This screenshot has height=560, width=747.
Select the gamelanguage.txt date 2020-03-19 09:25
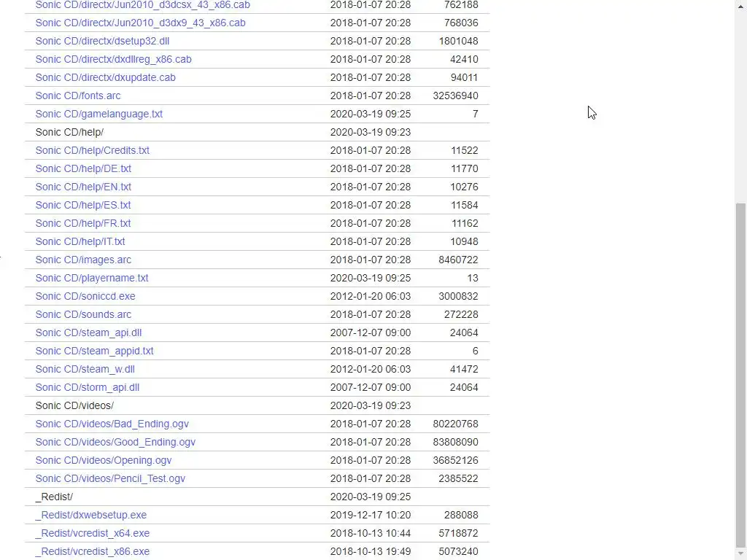(x=370, y=114)
